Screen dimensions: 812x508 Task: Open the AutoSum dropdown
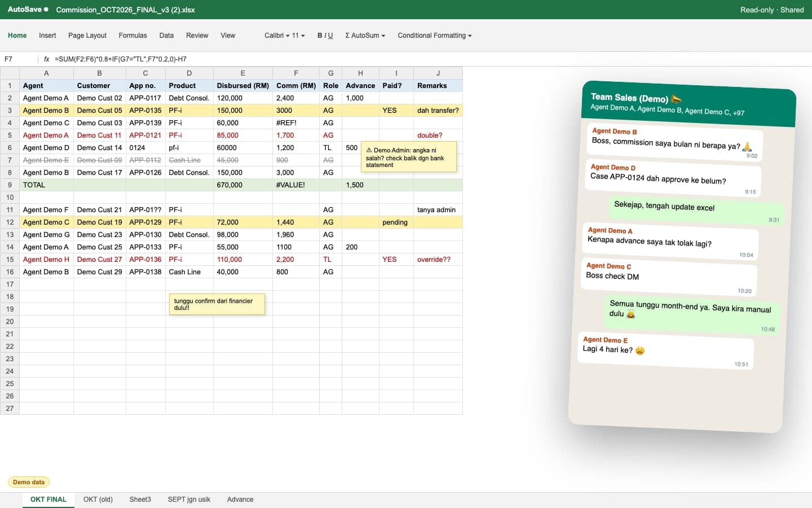click(x=365, y=36)
